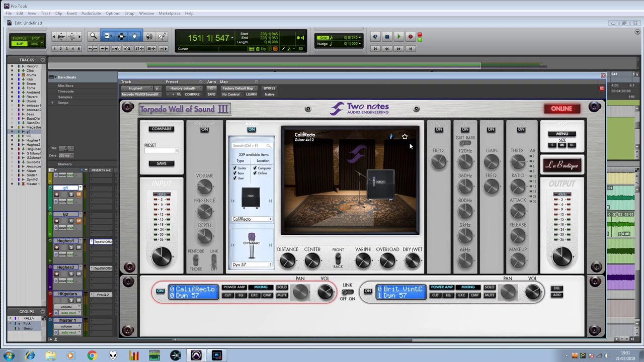
Task: Open the Tracks list options menu
Action: click(43, 60)
